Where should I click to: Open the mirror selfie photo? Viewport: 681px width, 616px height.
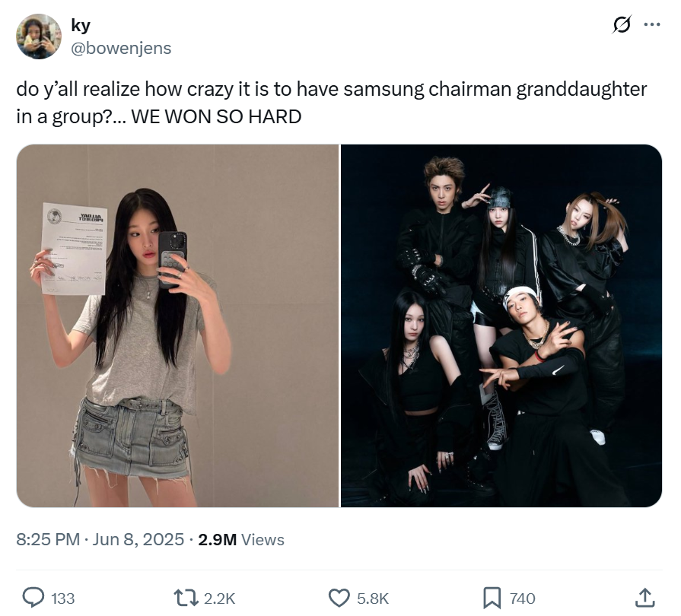coord(177,325)
